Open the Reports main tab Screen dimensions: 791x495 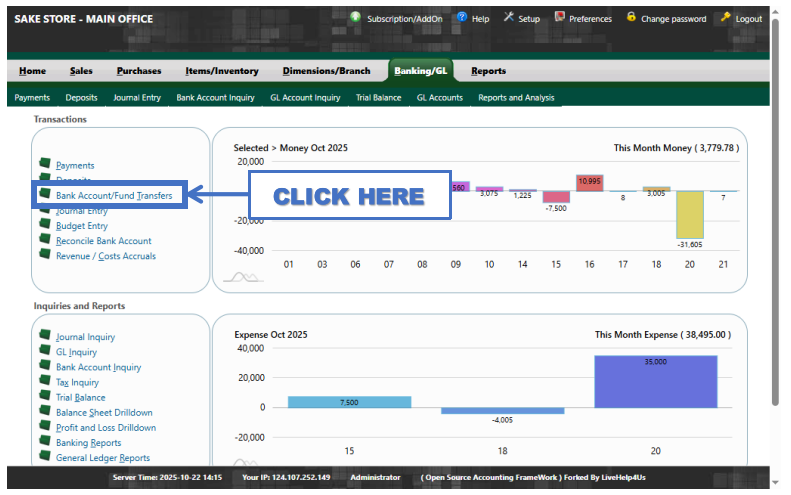488,71
